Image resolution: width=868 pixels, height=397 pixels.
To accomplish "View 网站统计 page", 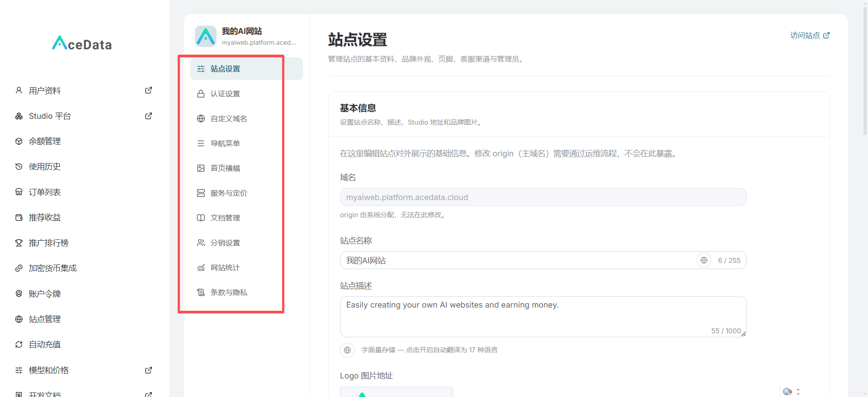I will point(246,267).
